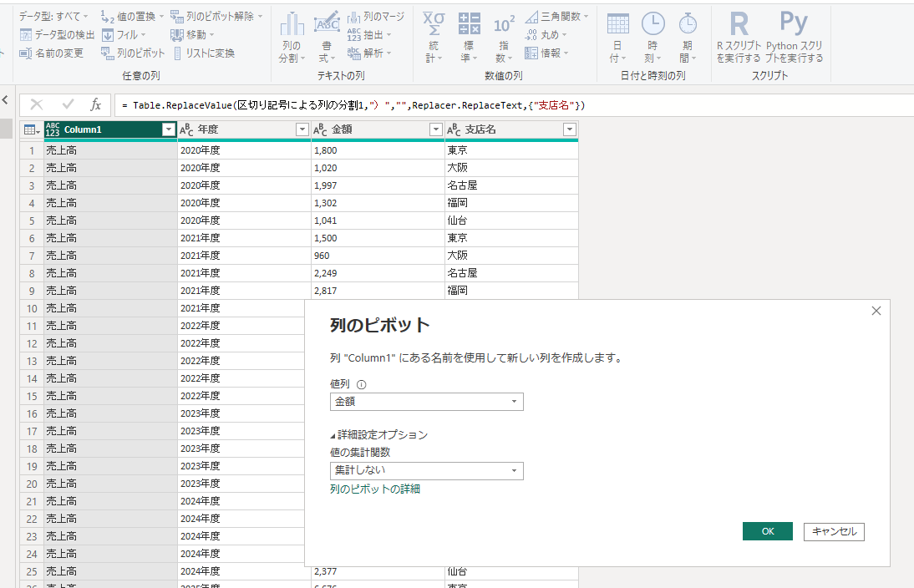Screen dimensions: 914x588
Task: Run R script via the R icon
Action: (x=739, y=23)
